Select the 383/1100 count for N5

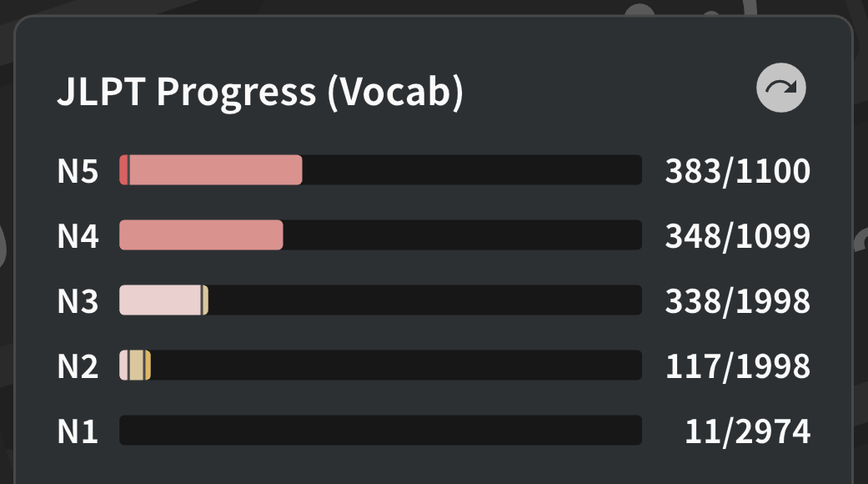coord(737,171)
